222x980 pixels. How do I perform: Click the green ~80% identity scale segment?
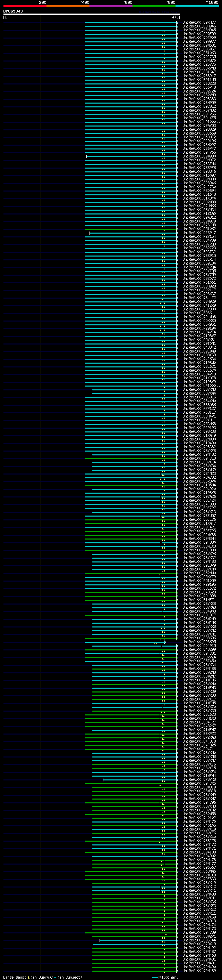pos(154,6)
